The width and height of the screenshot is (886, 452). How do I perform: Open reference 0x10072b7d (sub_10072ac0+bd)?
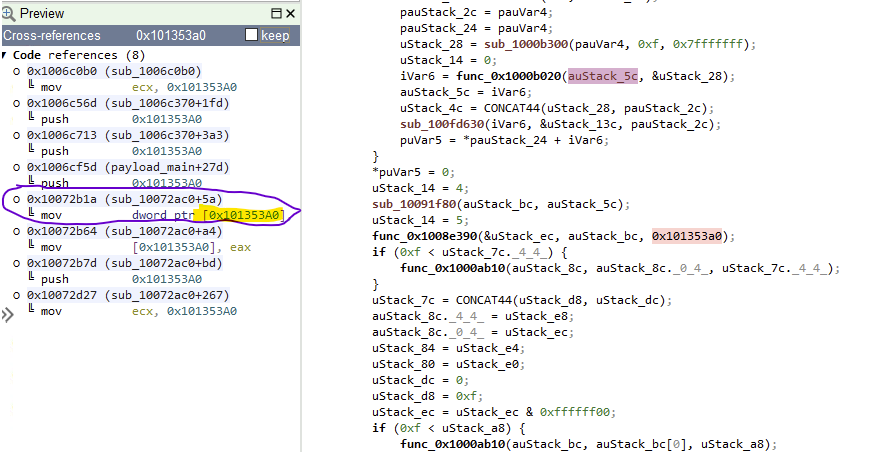point(124,263)
